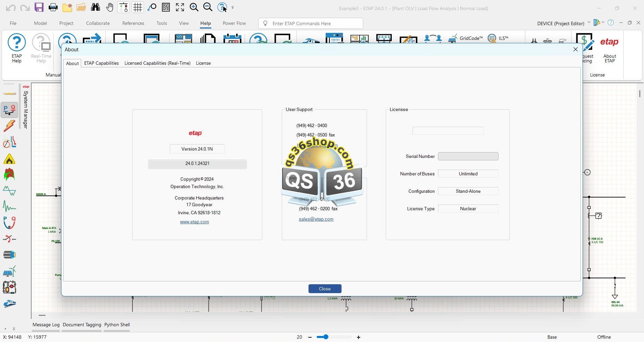644x342 pixels.
Task: Select Load Flow P-Q balance mode icon
Action: click(x=9, y=110)
